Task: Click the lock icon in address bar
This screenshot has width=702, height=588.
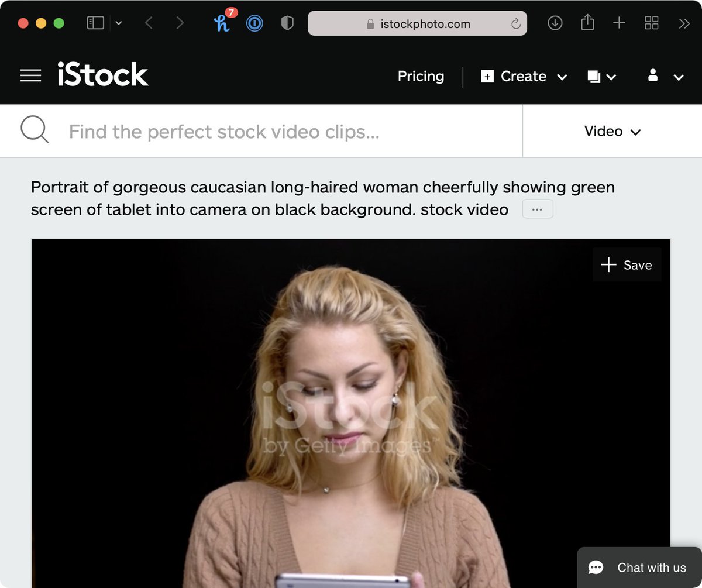Action: 370,24
